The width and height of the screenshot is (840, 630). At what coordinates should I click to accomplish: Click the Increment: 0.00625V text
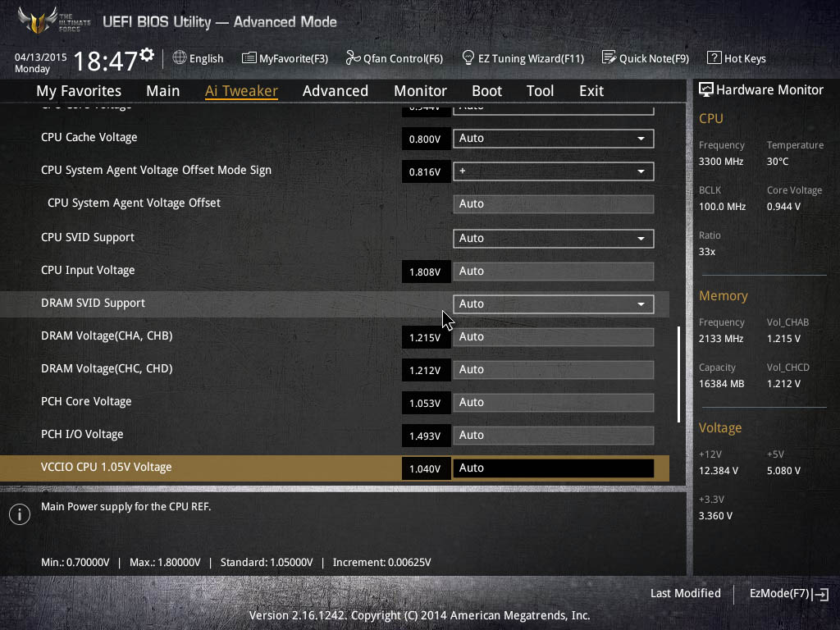pos(381,563)
